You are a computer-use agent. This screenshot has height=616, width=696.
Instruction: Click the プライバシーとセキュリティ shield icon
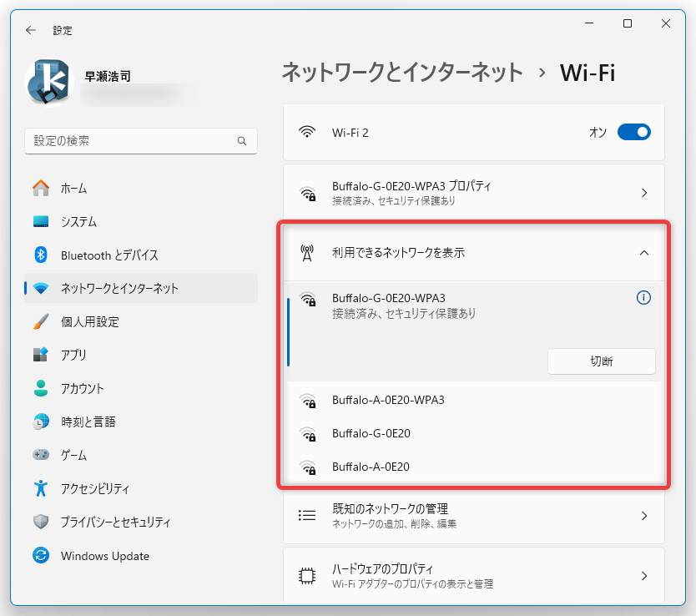41,522
